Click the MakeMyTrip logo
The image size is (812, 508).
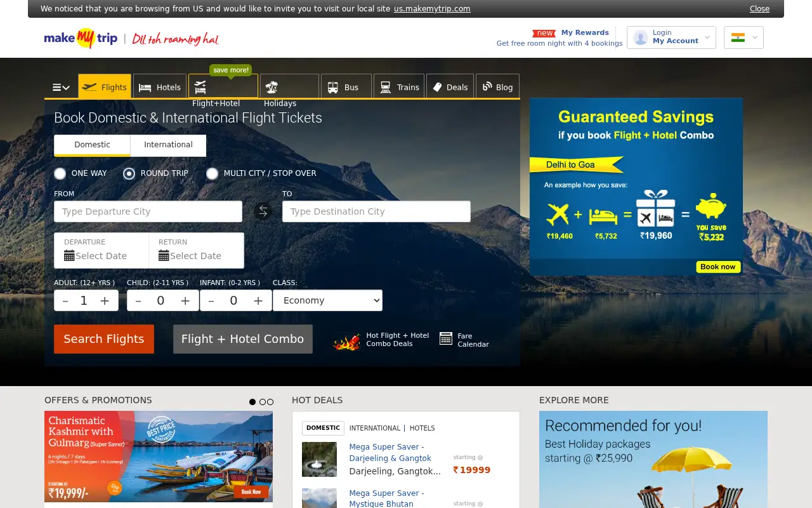(81, 38)
